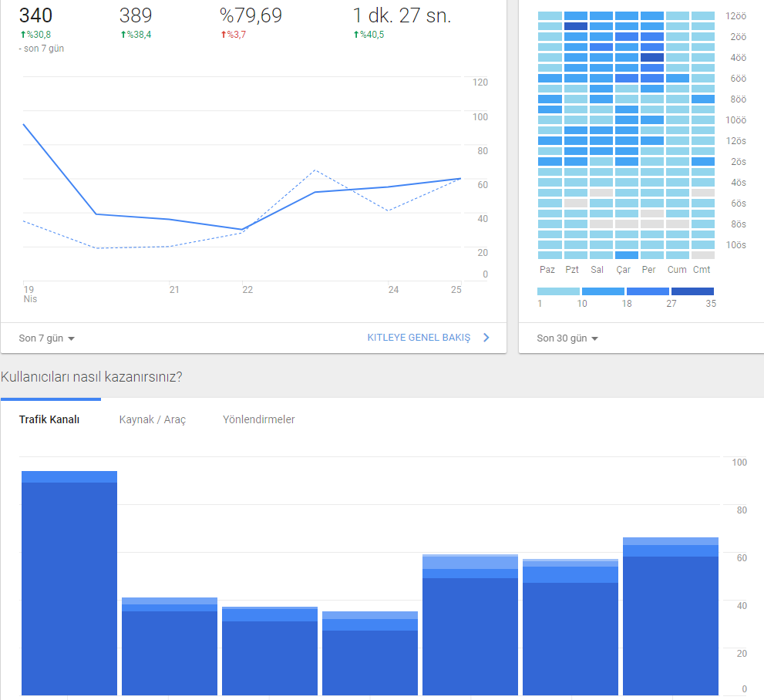Open the KITLEYE GENEL BAKIŞ report link
The height and width of the screenshot is (700, 764).
419,338
